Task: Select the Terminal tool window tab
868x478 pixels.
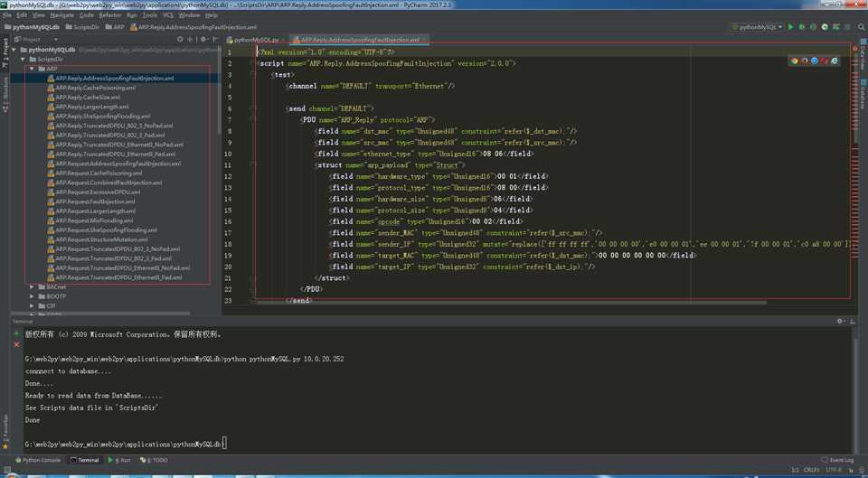Action: pyautogui.click(x=85, y=460)
